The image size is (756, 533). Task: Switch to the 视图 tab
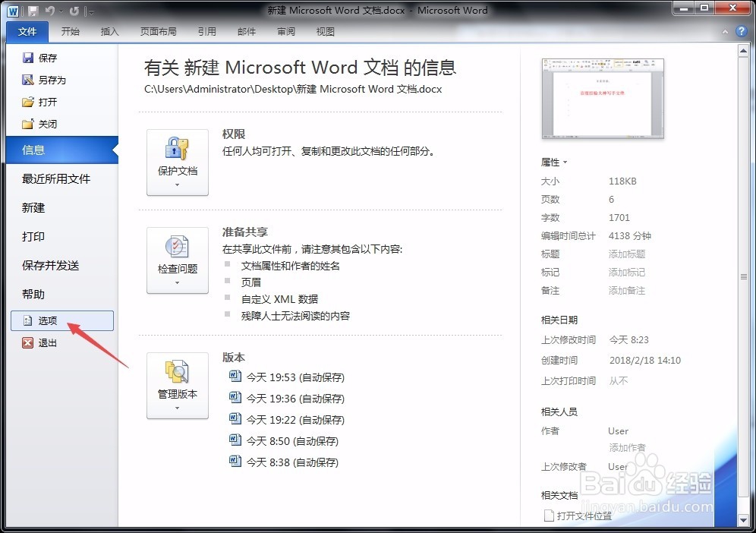pos(326,32)
